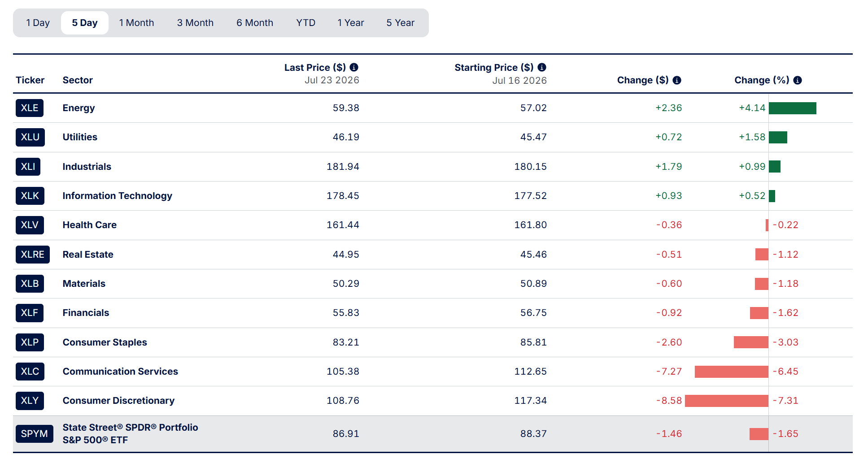This screenshot has height=467, width=868.
Task: Open the Change ($) info tooltip icon
Action: 677,80
